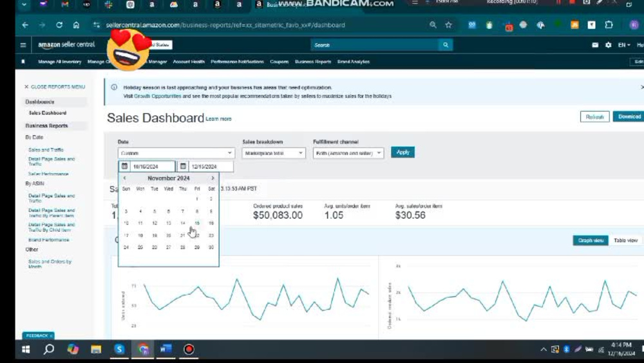
Task: Open the Seller Central hamburger menu
Action: pos(23,45)
